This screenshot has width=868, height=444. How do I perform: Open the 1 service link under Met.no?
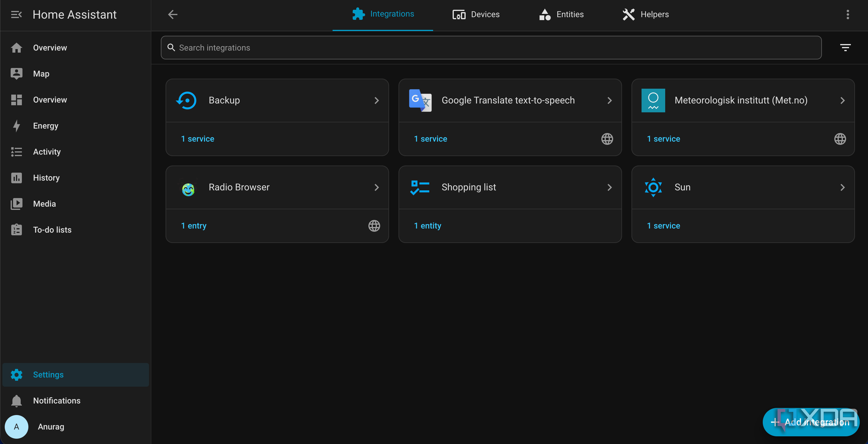coord(663,139)
